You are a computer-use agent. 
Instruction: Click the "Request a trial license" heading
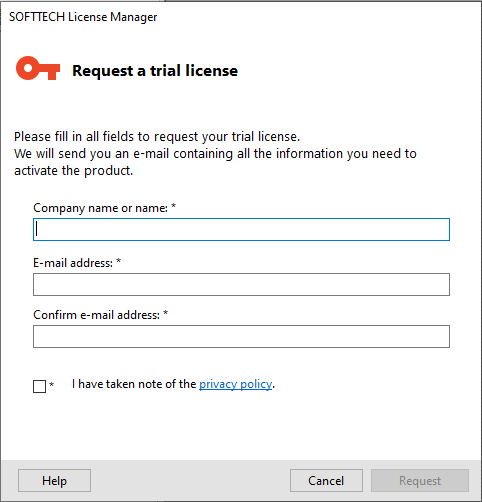[155, 71]
